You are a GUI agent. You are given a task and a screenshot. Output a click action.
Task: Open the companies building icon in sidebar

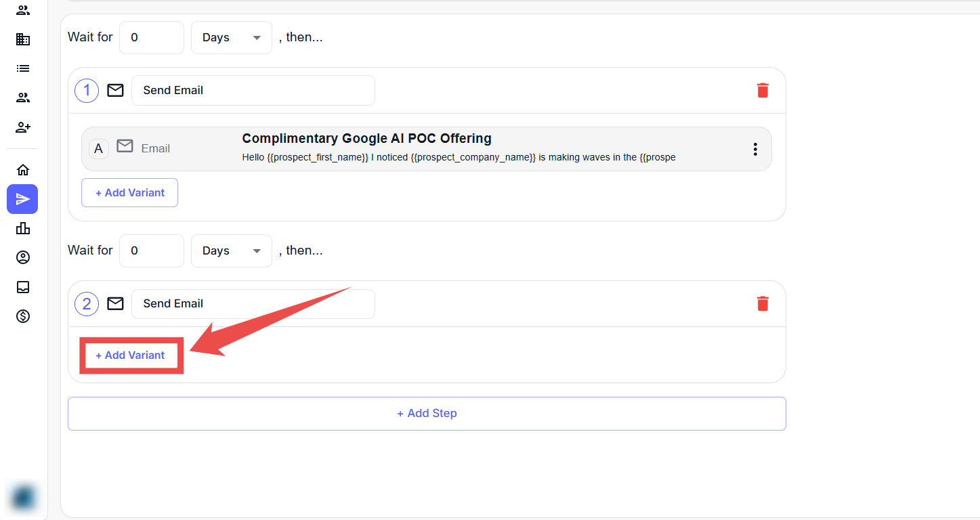[x=23, y=39]
